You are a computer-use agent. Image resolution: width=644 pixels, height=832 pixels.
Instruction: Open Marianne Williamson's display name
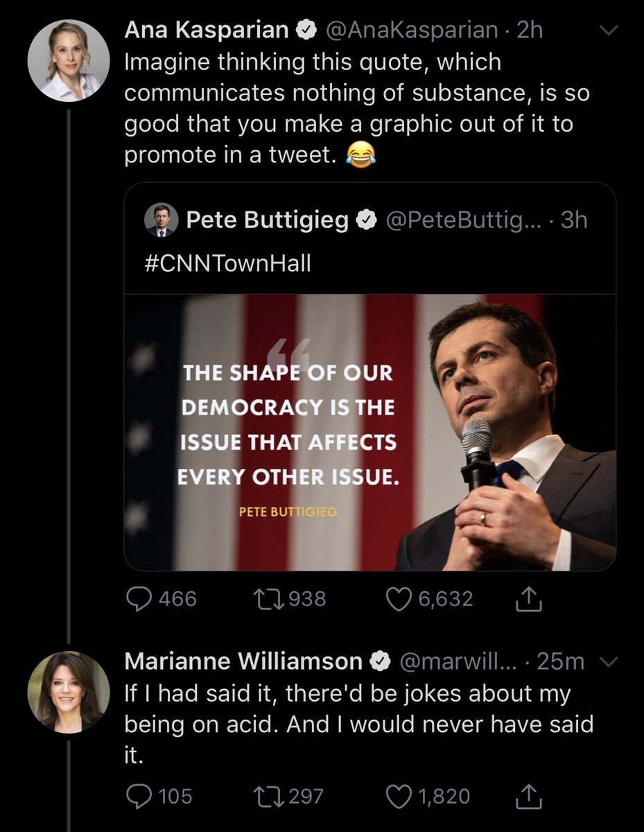click(243, 662)
